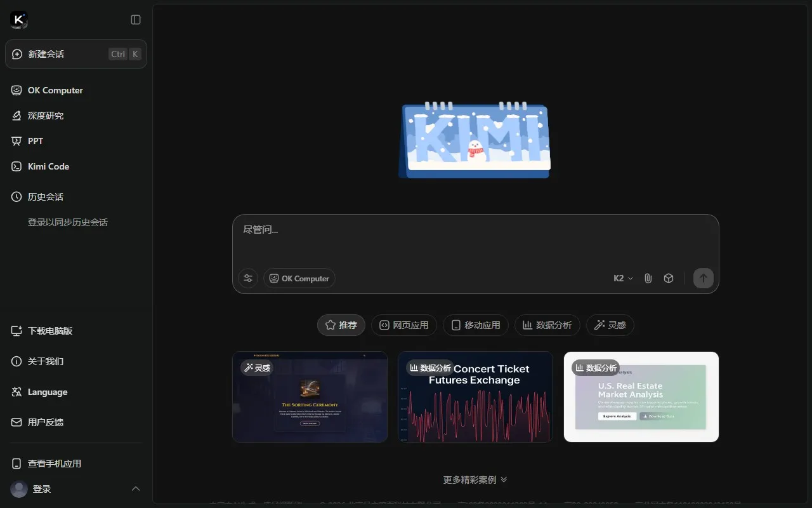The width and height of the screenshot is (812, 508).
Task: Open the model settings sliders icon in input bar
Action: click(247, 278)
